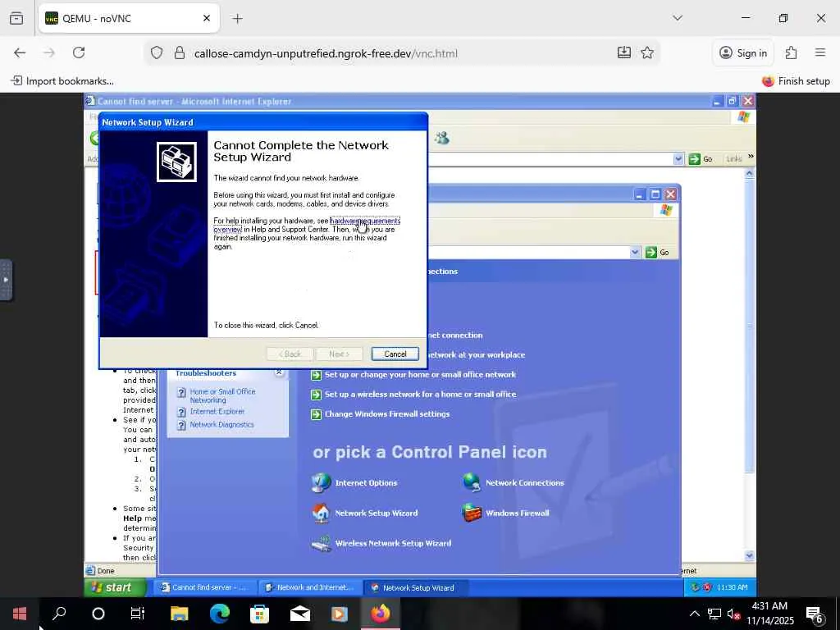Go back in Firefox browser

pos(20,52)
